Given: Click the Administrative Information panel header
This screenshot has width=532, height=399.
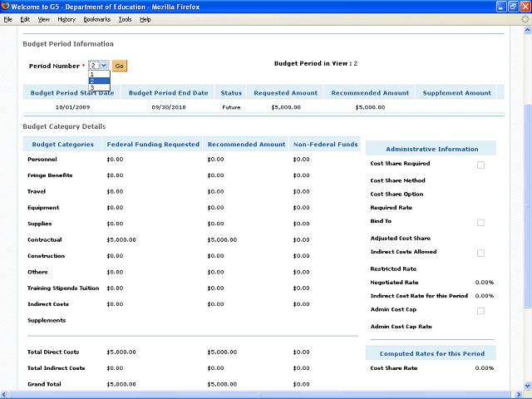Looking at the screenshot, I should click(x=431, y=149).
